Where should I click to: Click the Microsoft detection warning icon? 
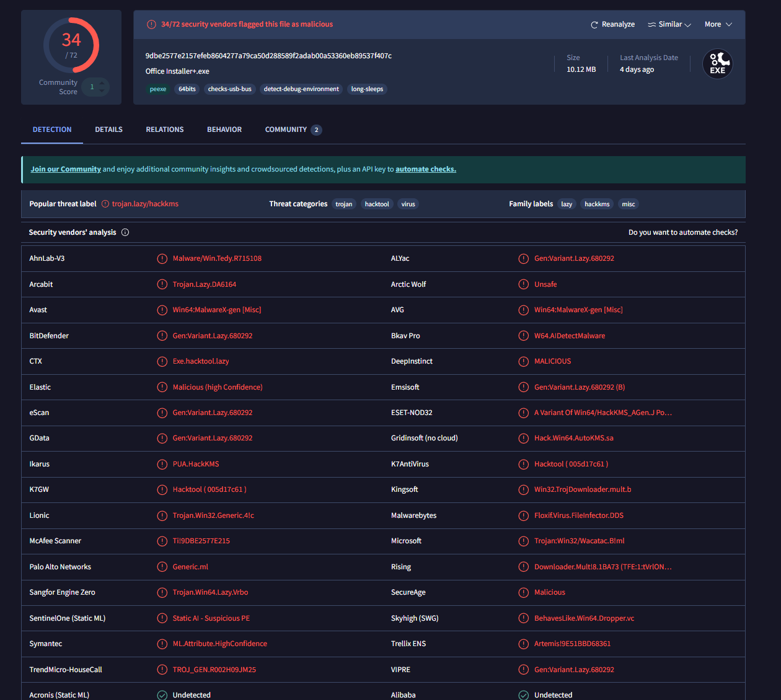tap(524, 541)
